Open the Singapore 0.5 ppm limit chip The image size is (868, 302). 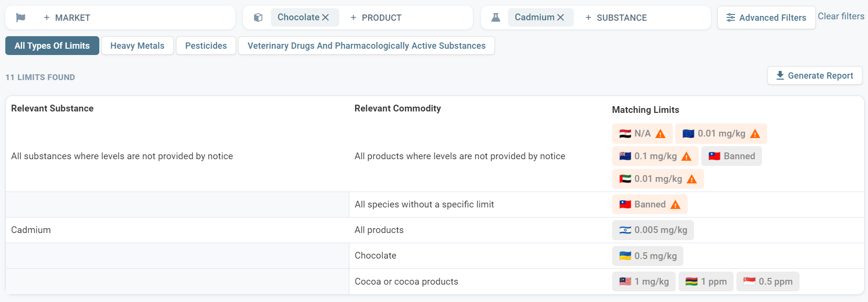768,281
